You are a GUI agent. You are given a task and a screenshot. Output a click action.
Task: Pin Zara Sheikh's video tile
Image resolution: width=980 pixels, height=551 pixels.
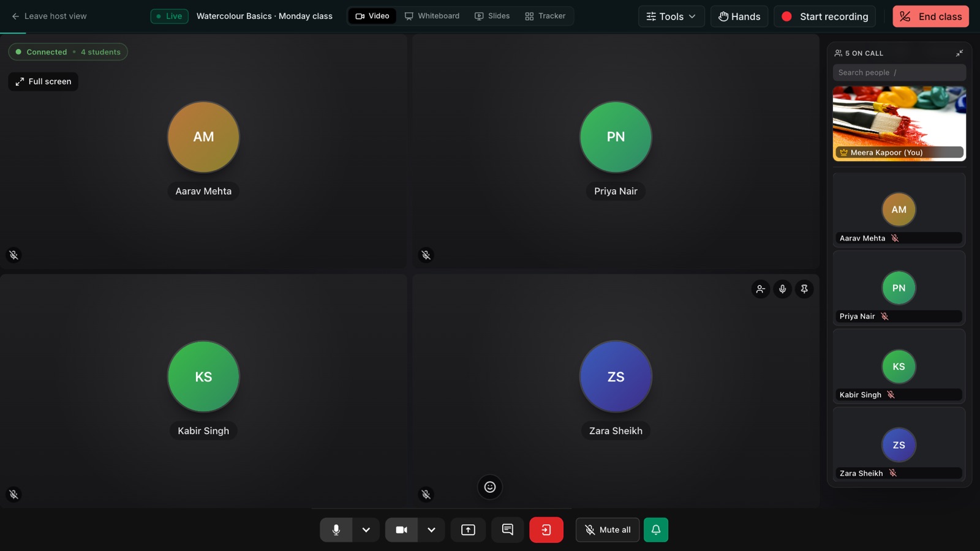pyautogui.click(x=805, y=289)
